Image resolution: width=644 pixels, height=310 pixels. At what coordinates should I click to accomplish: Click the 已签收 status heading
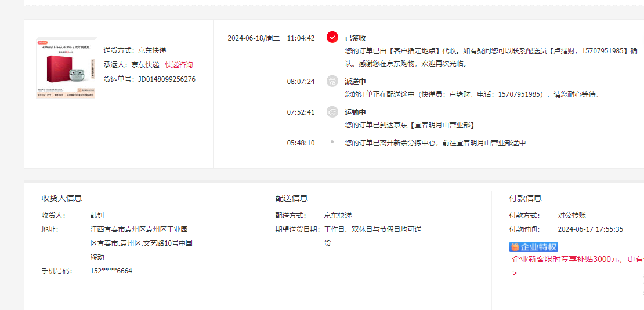[x=355, y=38]
